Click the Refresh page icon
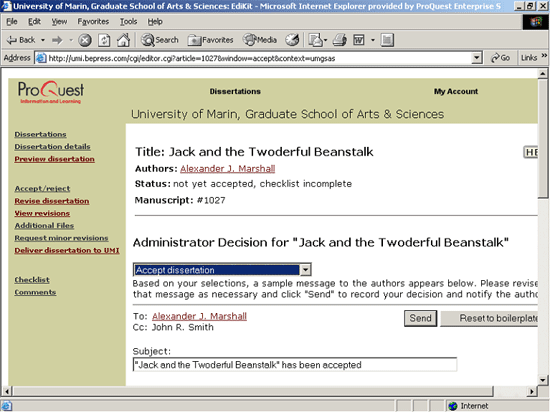 (104, 40)
